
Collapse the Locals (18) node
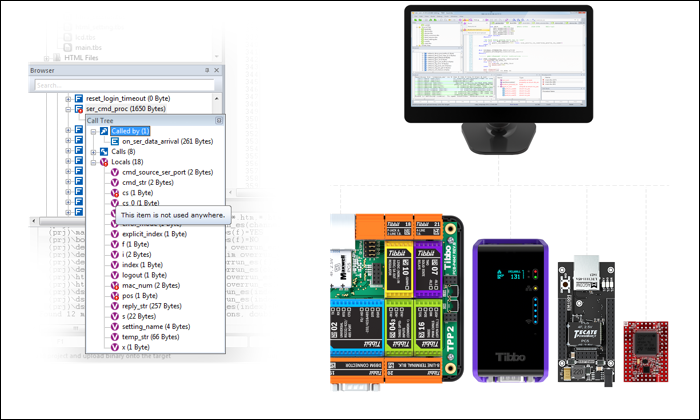pyautogui.click(x=93, y=162)
